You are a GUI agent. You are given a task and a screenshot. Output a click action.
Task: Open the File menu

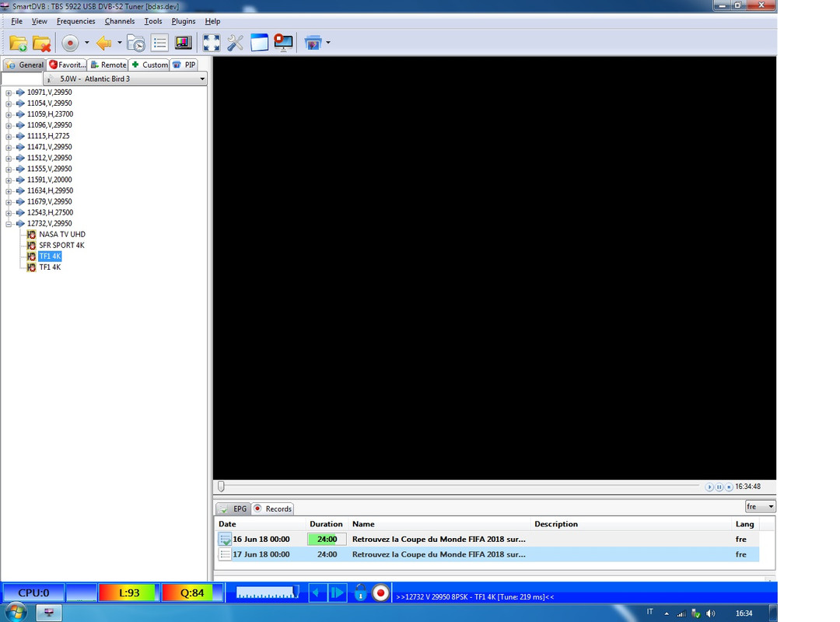tap(16, 22)
